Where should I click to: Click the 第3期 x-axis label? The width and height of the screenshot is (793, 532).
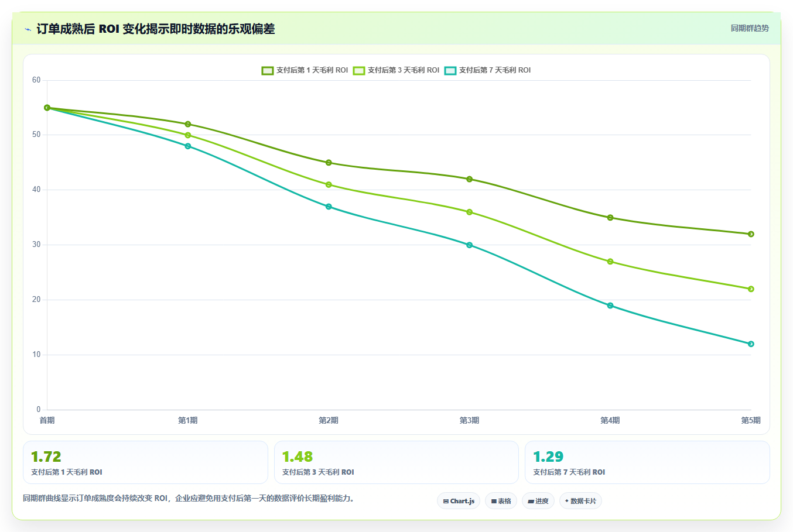pyautogui.click(x=470, y=420)
